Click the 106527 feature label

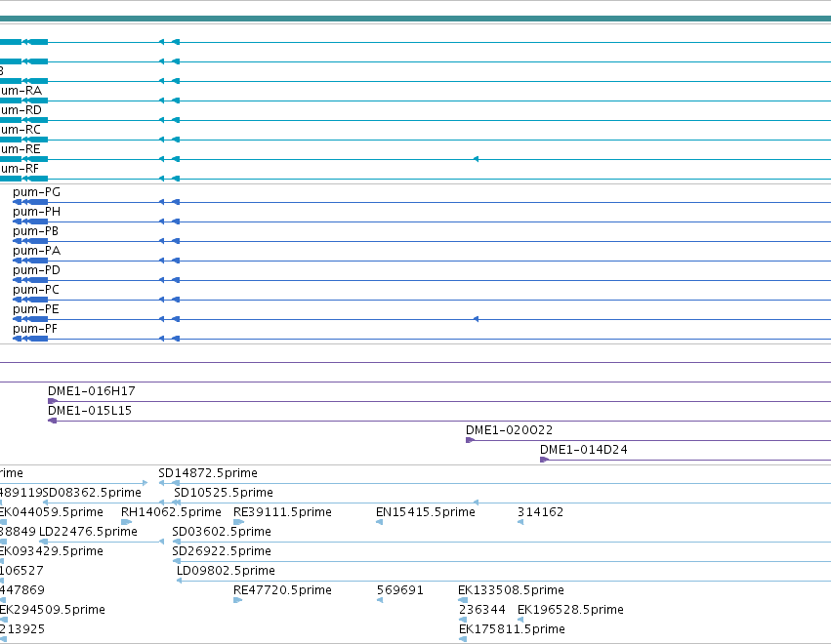click(x=21, y=572)
